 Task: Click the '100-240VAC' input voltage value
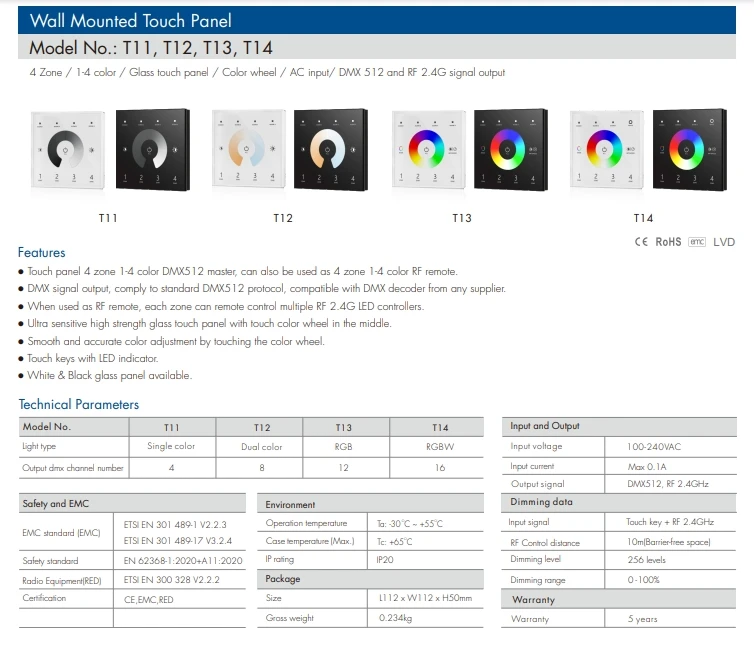point(654,447)
